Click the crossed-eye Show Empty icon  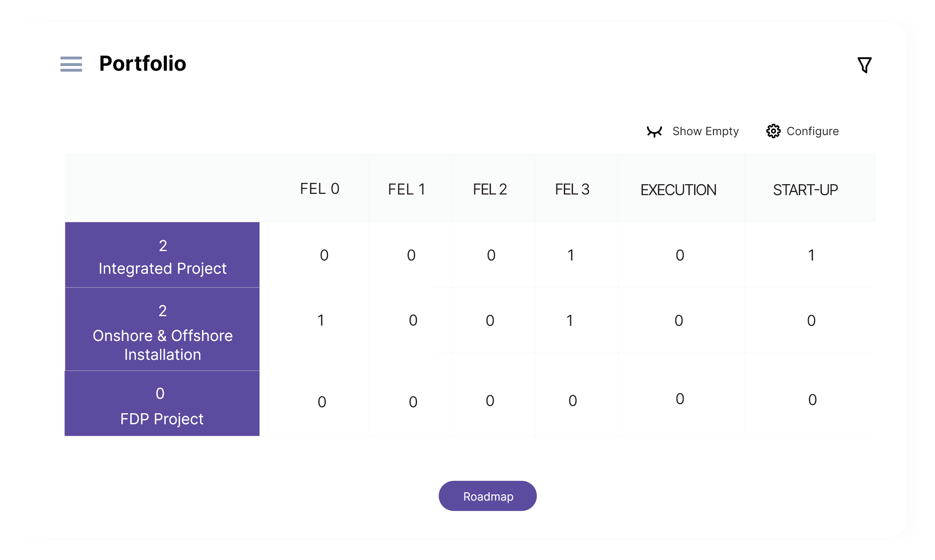point(654,131)
